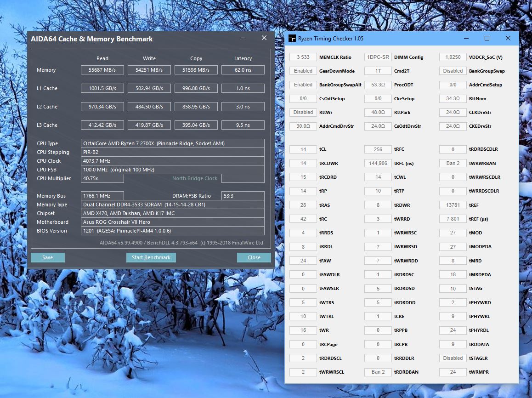Click the MEMCLK Ratio value 3 533
This screenshot has height=398, width=532.
[x=303, y=57]
